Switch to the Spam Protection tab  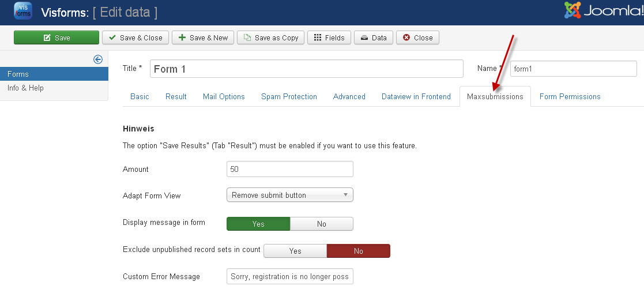[289, 96]
